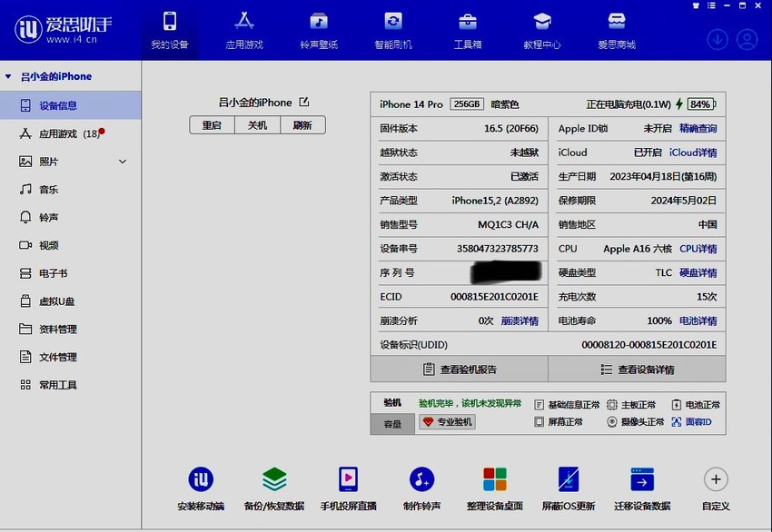The width and height of the screenshot is (772, 532).
Task: Open the 工具箱 tab
Action: pyautogui.click(x=467, y=31)
